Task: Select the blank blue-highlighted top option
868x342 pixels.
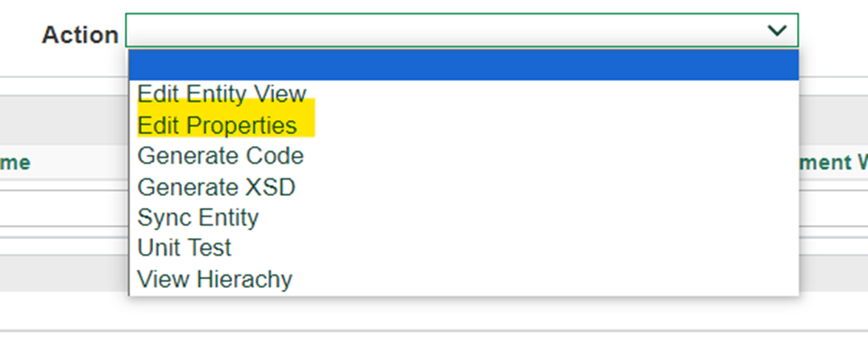Action: [463, 65]
